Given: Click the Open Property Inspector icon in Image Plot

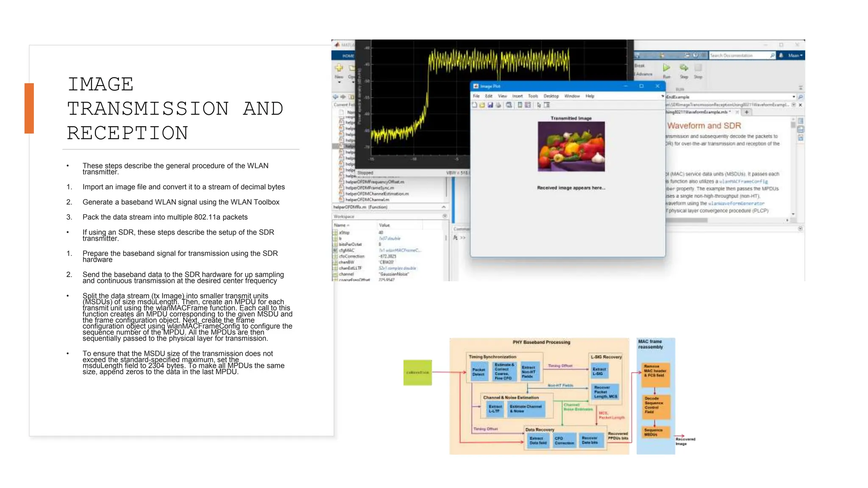Looking at the screenshot, I should pos(547,105).
